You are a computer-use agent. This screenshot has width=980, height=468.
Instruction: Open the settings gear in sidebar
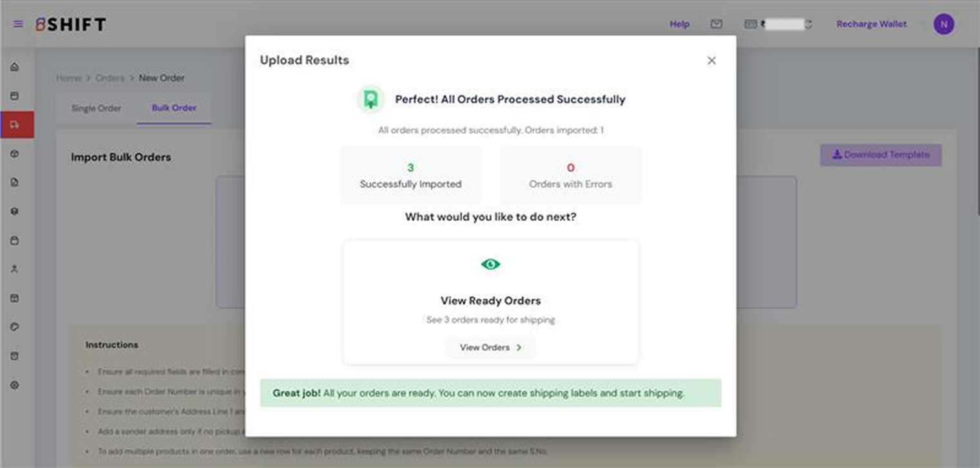pyautogui.click(x=15, y=385)
